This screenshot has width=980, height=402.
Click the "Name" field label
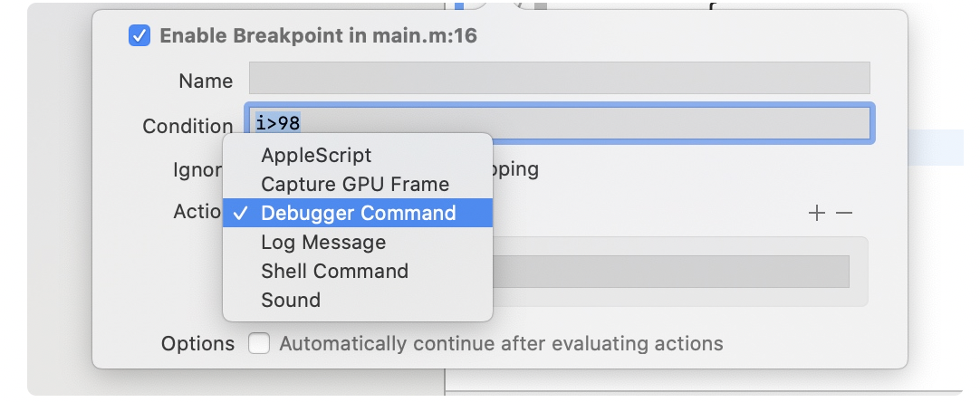point(206,81)
